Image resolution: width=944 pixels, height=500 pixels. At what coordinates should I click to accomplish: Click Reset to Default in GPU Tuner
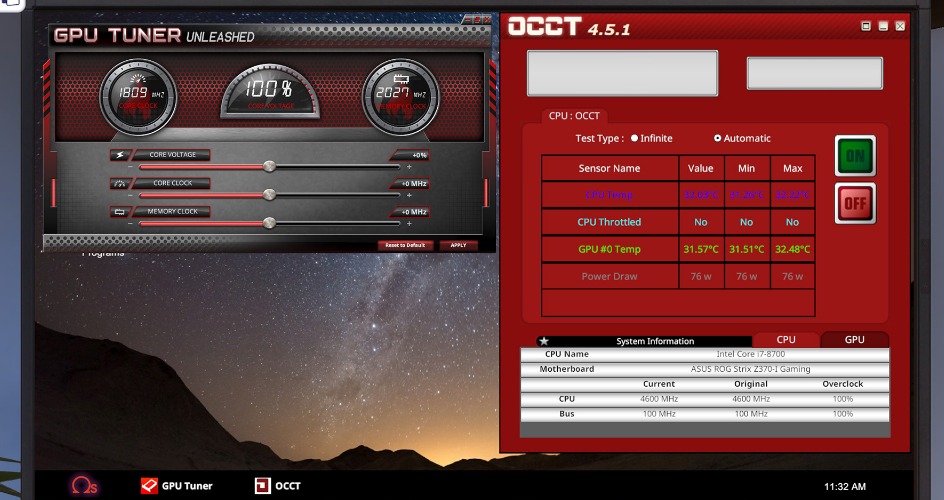(x=405, y=245)
